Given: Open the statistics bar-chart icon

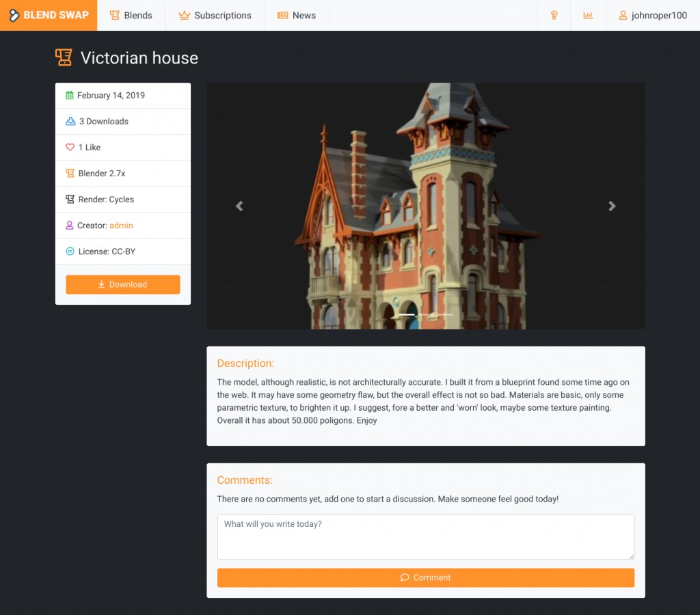Looking at the screenshot, I should click(x=588, y=15).
